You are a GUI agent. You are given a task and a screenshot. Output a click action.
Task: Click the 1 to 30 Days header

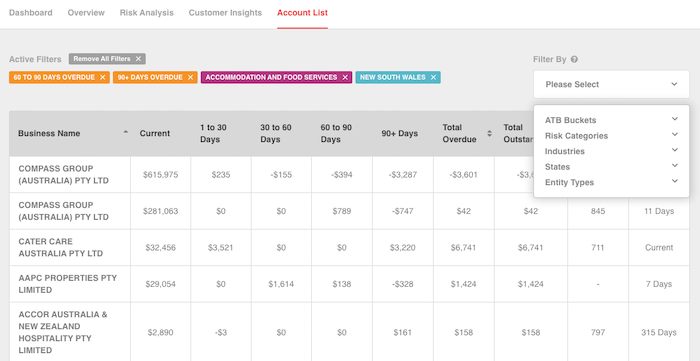[x=213, y=133]
